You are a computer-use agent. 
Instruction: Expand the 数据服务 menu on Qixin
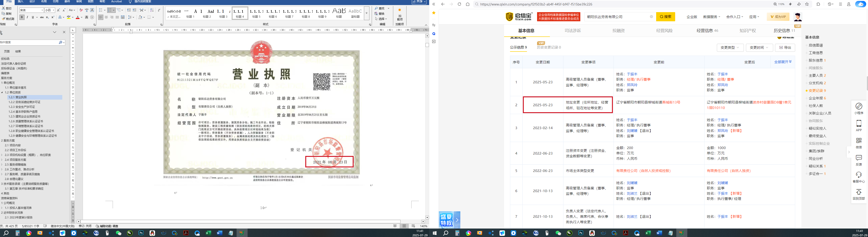(x=712, y=17)
